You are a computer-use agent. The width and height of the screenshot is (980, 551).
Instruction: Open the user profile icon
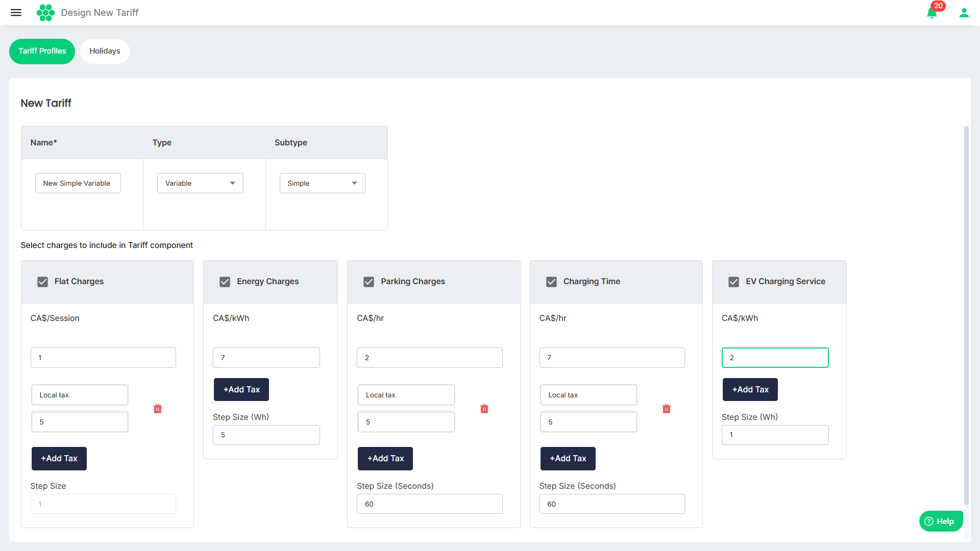(x=964, y=13)
